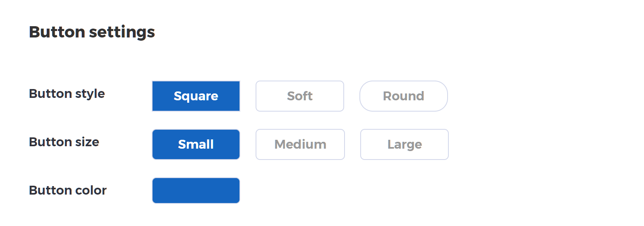644x226 pixels.
Task: Enable pill-shaped Round corners option
Action: pyautogui.click(x=404, y=96)
